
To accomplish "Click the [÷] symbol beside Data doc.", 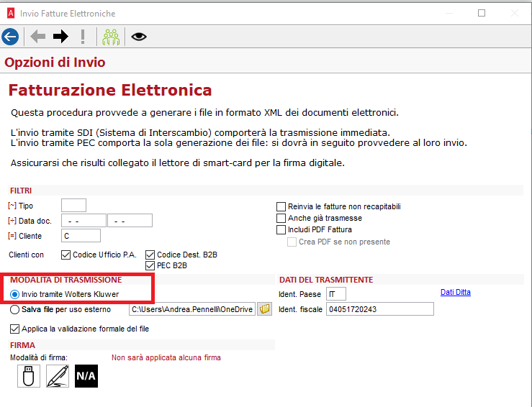I will [12, 221].
